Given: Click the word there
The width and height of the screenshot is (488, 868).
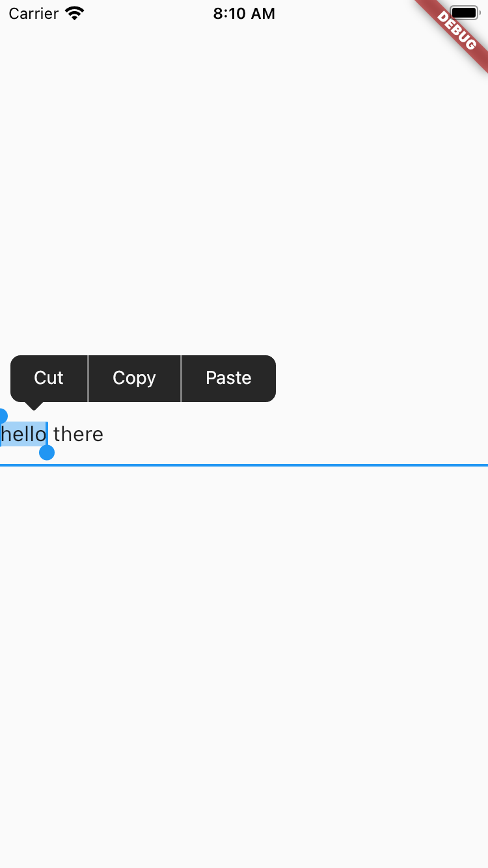Looking at the screenshot, I should (78, 434).
